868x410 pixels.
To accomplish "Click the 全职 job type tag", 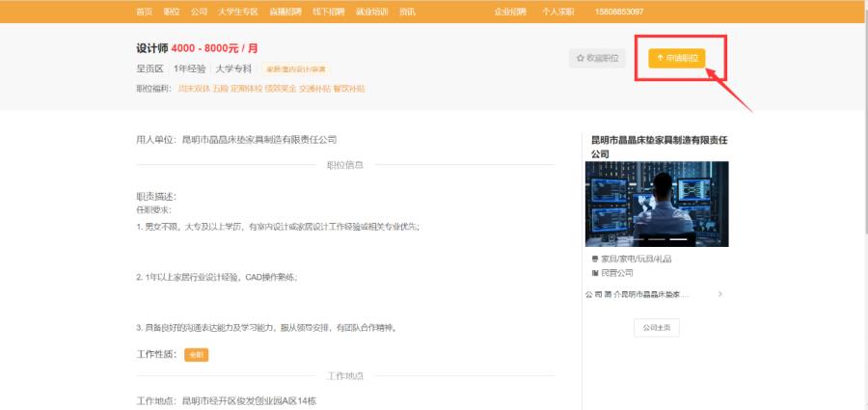I will click(x=197, y=354).
